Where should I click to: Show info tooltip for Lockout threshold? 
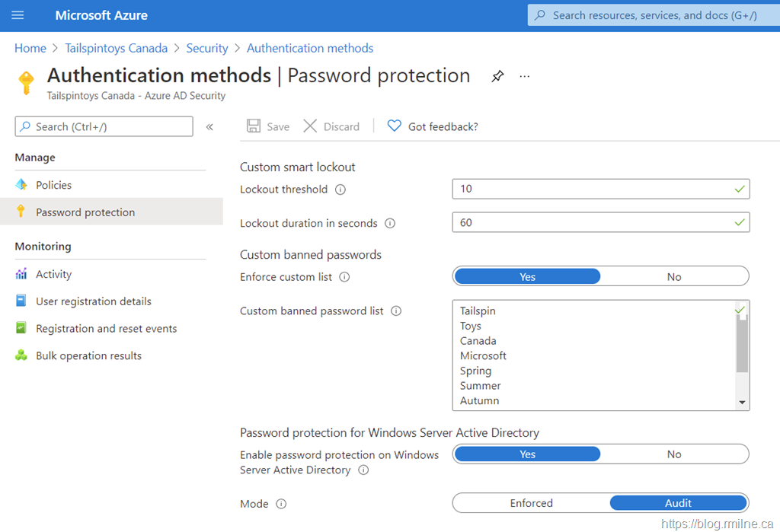click(340, 190)
